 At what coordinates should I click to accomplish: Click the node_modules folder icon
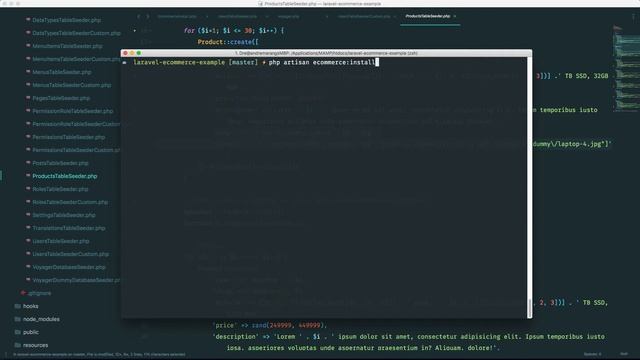(x=18, y=319)
